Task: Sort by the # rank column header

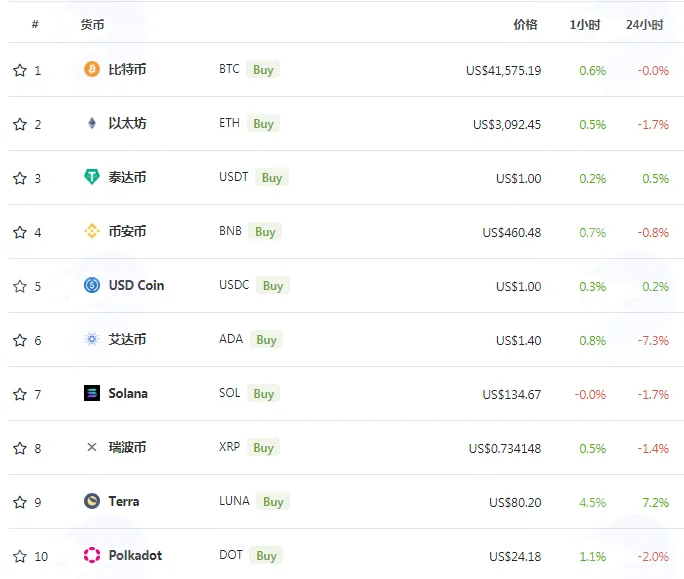Action: 35,24
